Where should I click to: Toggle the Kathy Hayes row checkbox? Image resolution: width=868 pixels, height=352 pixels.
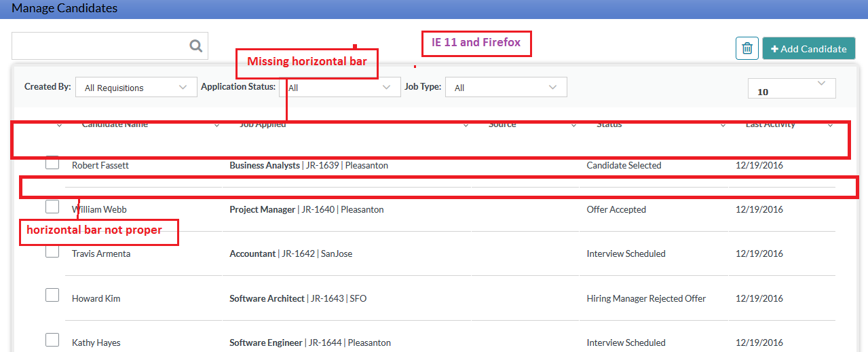point(52,339)
